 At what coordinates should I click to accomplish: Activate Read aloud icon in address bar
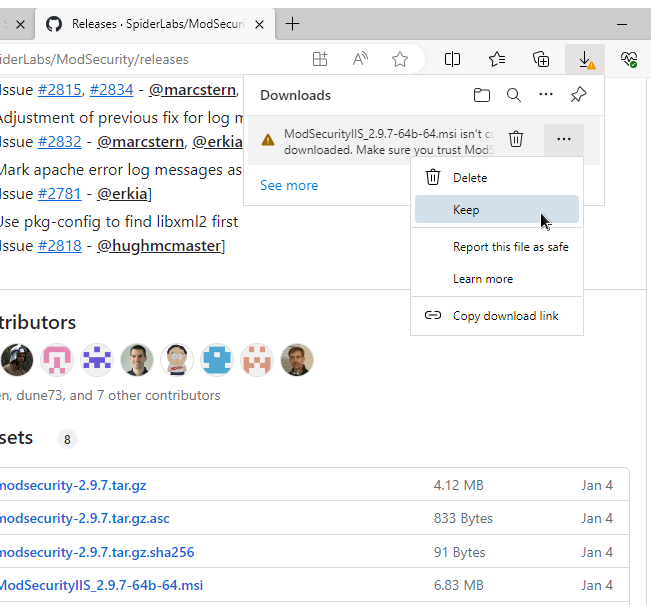[360, 59]
